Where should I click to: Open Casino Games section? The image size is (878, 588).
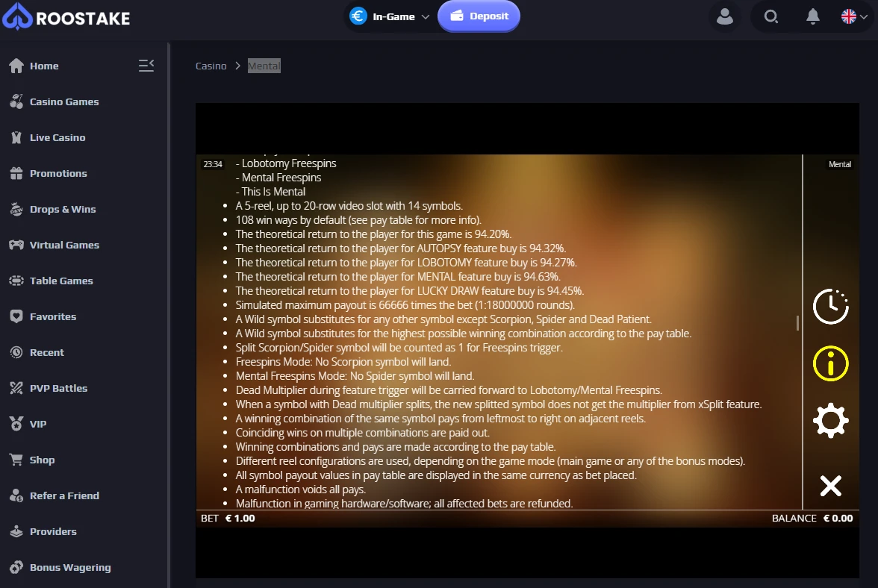[x=64, y=101]
